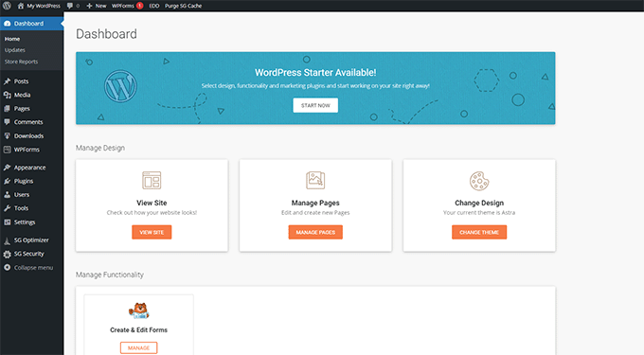The image size is (644, 355).
Task: Click the Media icon in sidebar
Action: pos(7,95)
